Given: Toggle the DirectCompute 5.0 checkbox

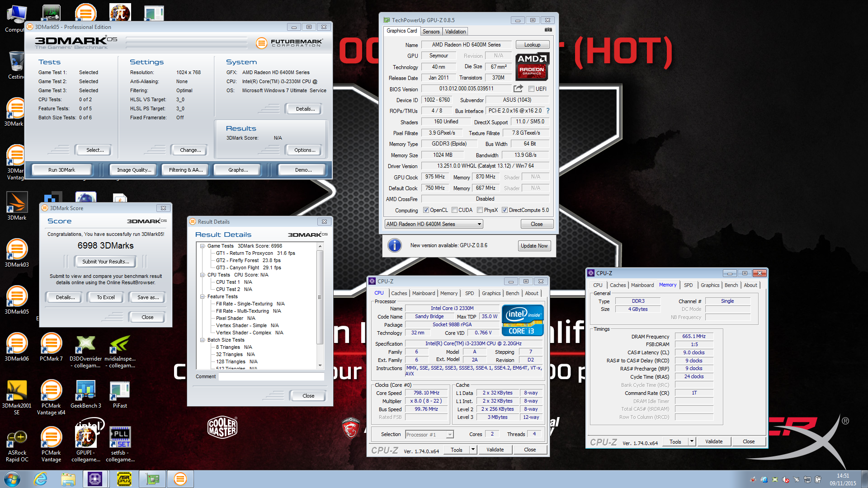Looking at the screenshot, I should click(x=505, y=210).
